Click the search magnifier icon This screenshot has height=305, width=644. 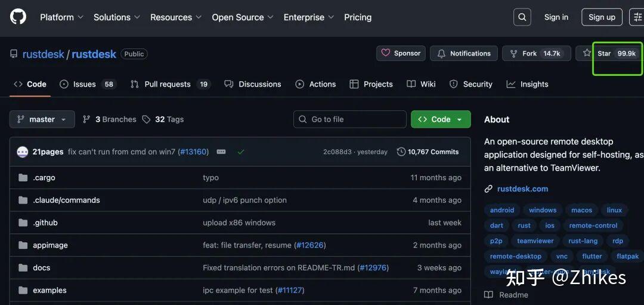click(x=522, y=17)
